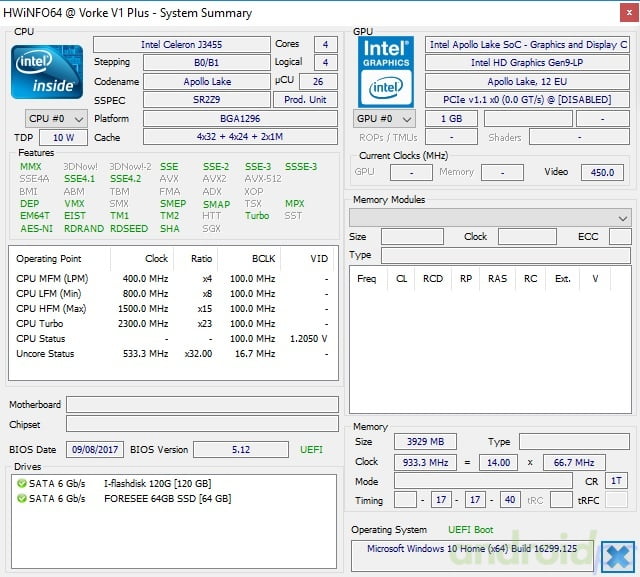Click the Intel Graphics GPU logo
Image resolution: width=640 pixels, height=577 pixels.
(386, 72)
